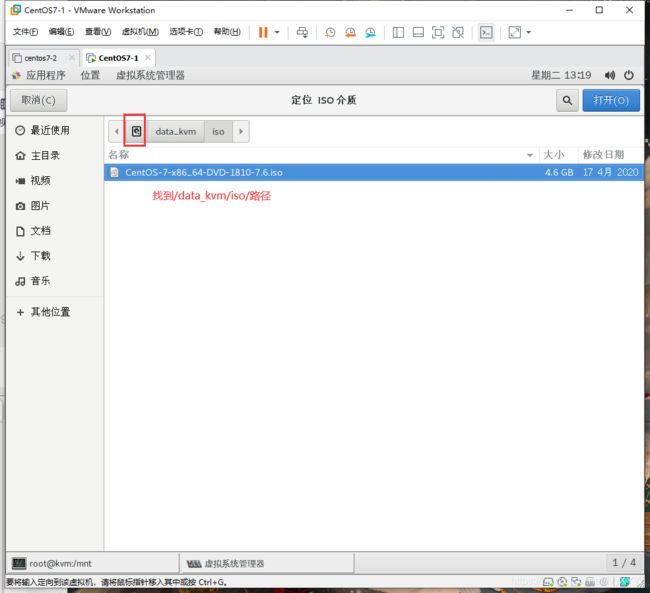
Task: Switch to 虚拟系统管理器 in the taskbar
Action: (267, 564)
